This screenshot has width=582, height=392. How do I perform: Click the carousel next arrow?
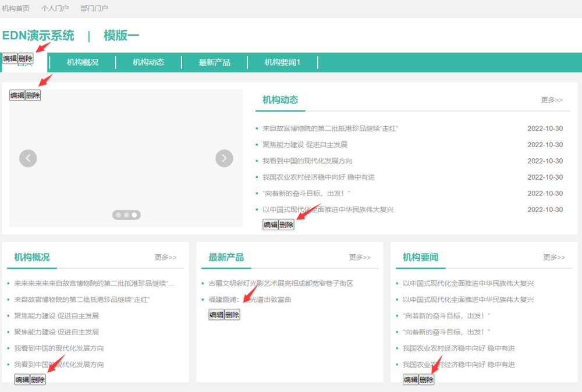pos(224,158)
